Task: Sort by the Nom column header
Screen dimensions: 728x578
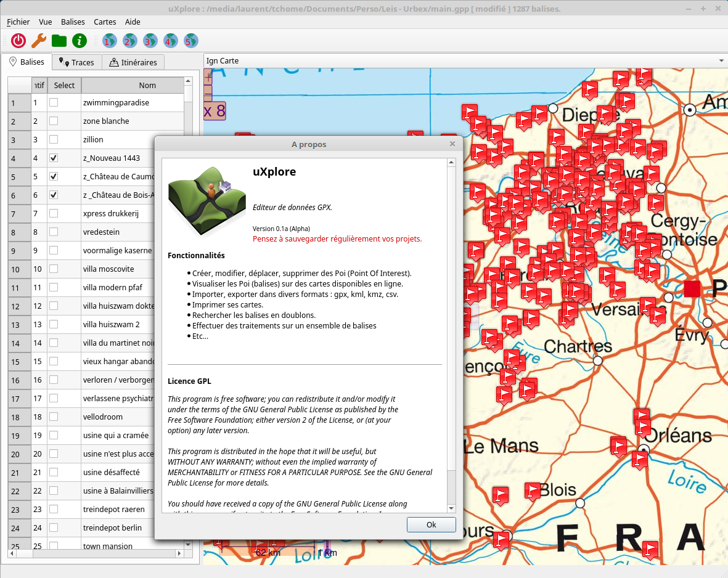Action: point(133,86)
